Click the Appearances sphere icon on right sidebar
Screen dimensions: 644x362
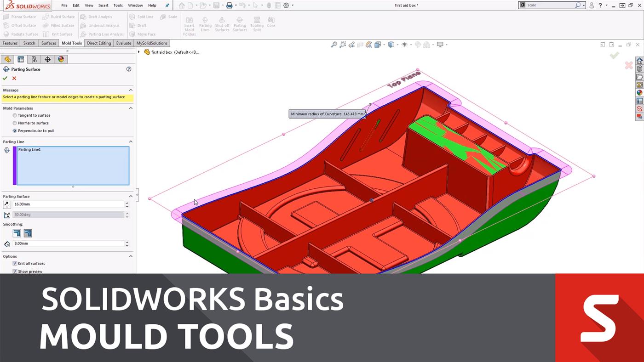click(x=639, y=92)
